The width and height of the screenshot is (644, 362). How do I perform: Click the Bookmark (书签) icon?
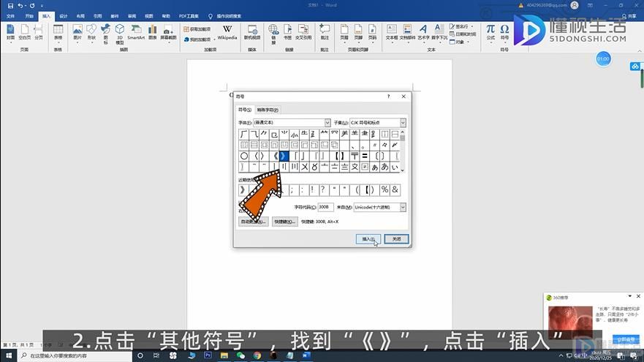287,32
